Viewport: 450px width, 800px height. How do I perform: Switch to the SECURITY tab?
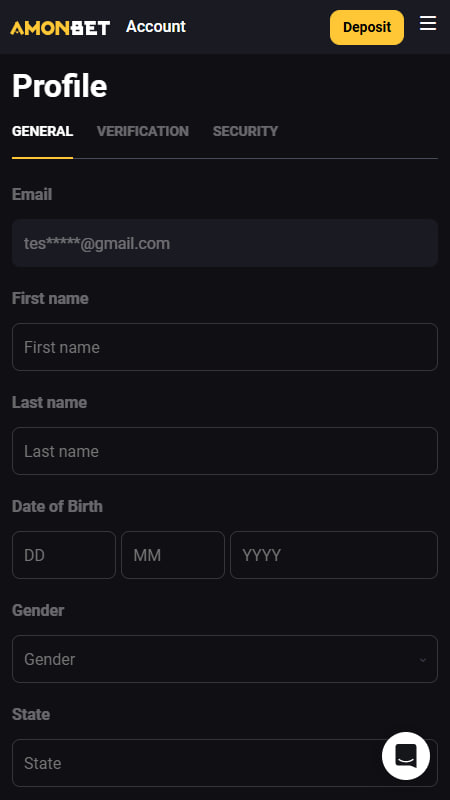click(x=245, y=131)
